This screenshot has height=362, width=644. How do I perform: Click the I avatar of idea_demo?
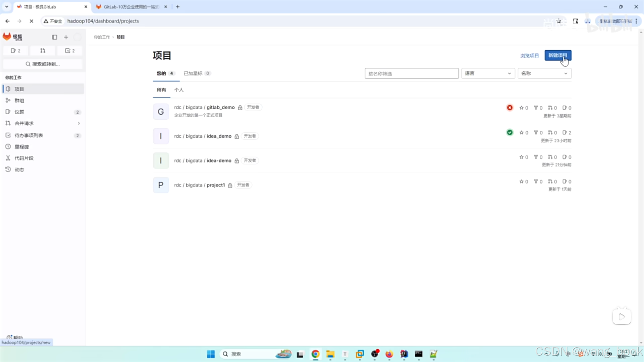161,136
